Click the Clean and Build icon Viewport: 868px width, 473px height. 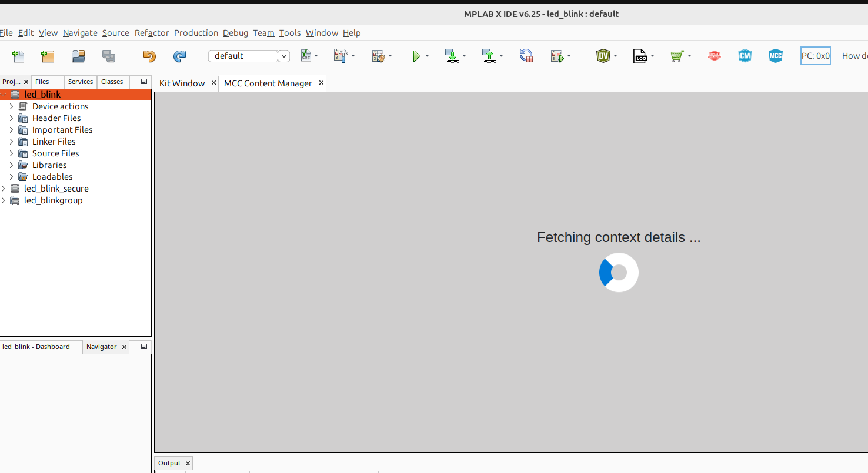coord(378,56)
